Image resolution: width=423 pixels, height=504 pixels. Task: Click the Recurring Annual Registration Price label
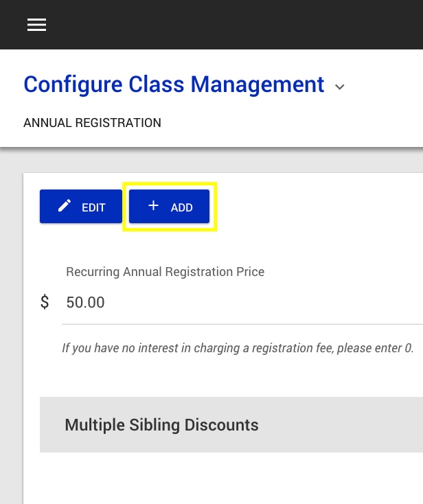coord(165,271)
